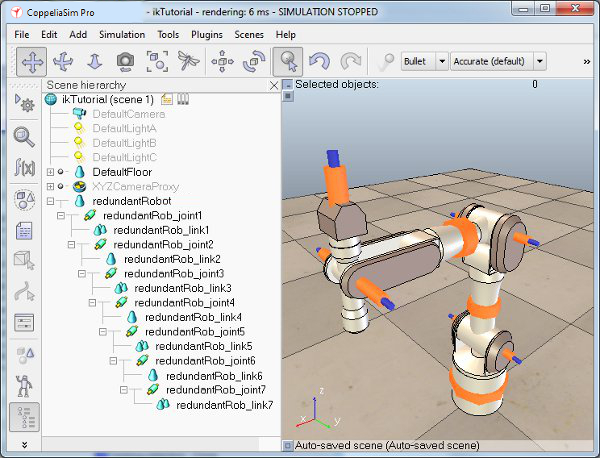Minimize the selected objects info overlay

288,85
